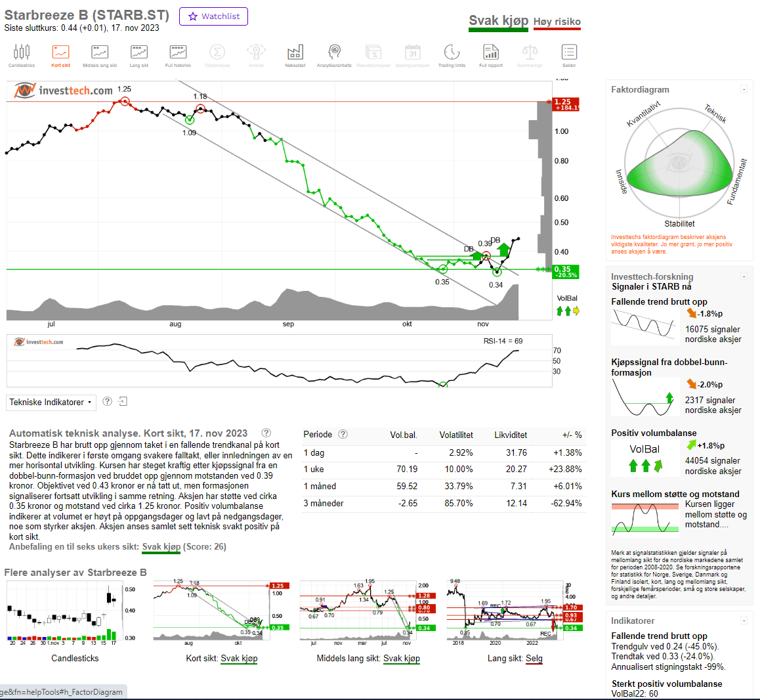Collapse the Faktordiagram panel
760x700 pixels.
[744, 89]
